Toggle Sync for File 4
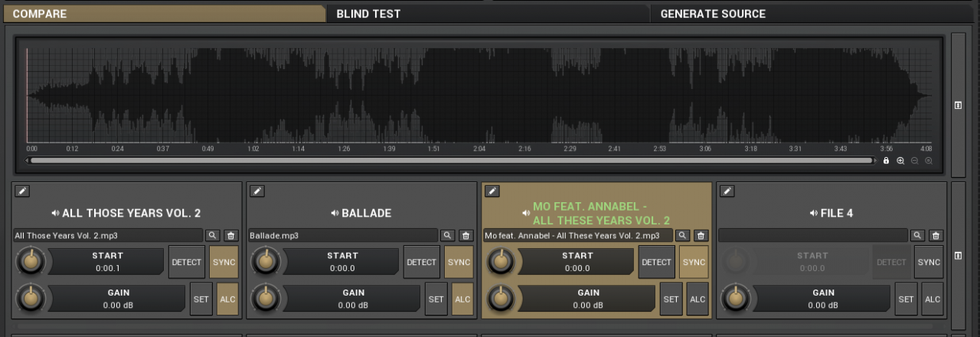980x337 pixels. (929, 262)
